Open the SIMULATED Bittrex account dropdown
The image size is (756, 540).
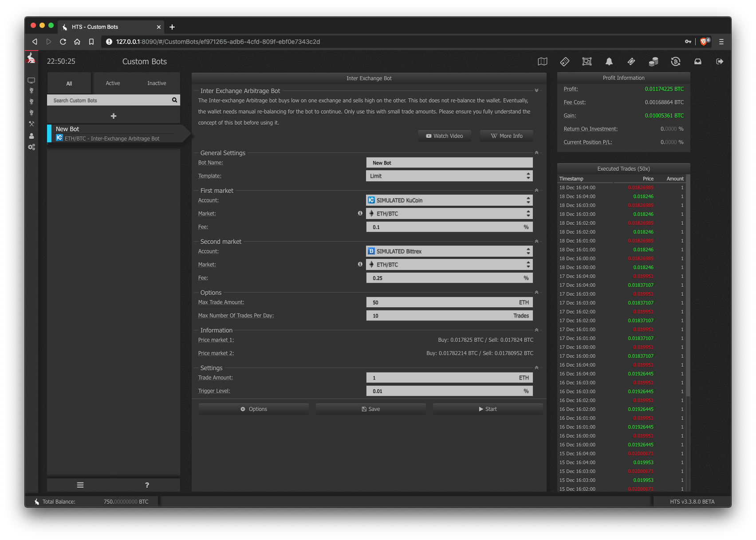[x=449, y=251]
